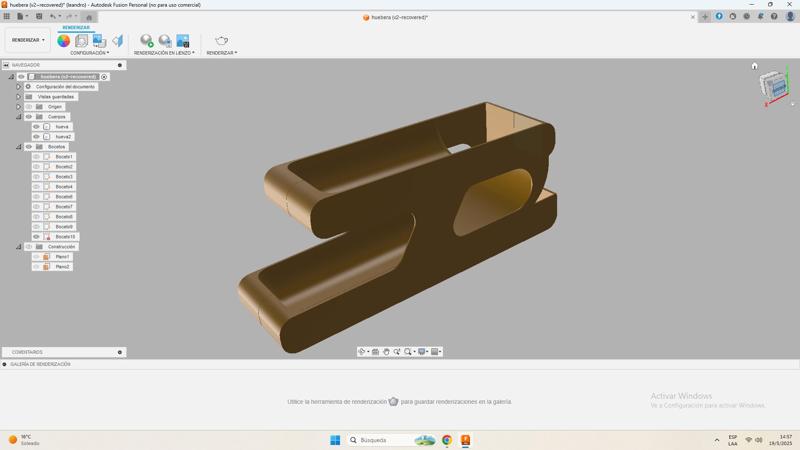Undo the last action
800x450 pixels.
click(x=53, y=16)
